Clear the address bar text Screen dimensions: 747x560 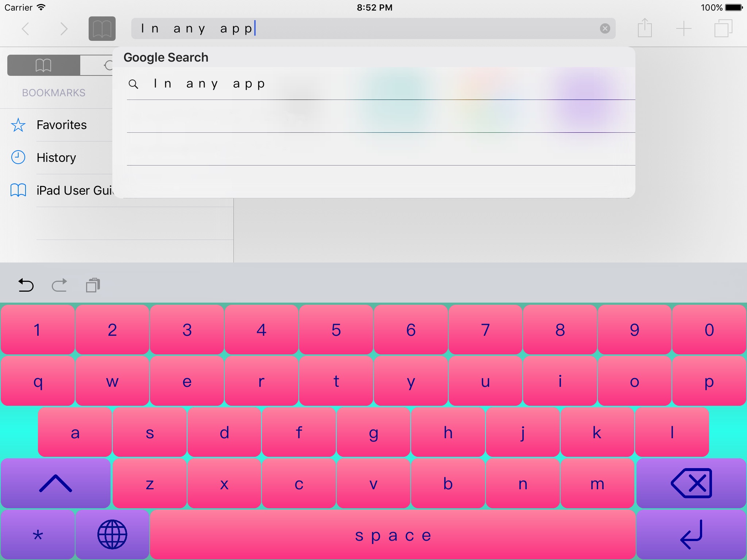(605, 28)
